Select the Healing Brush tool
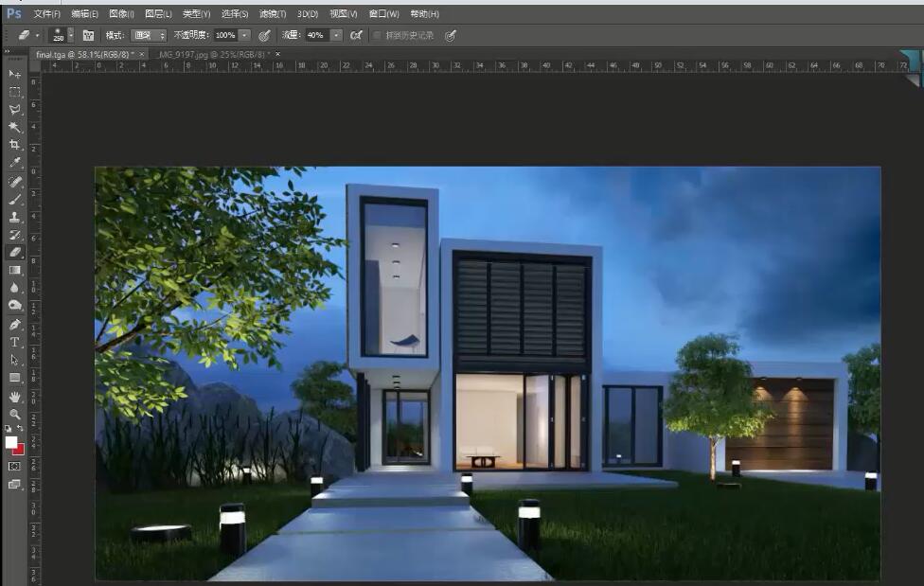The image size is (924, 586). (x=15, y=182)
